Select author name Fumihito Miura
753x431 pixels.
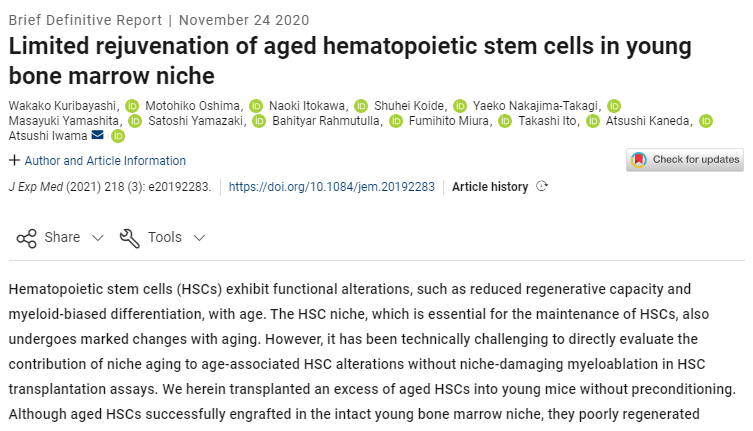pyautogui.click(x=449, y=121)
